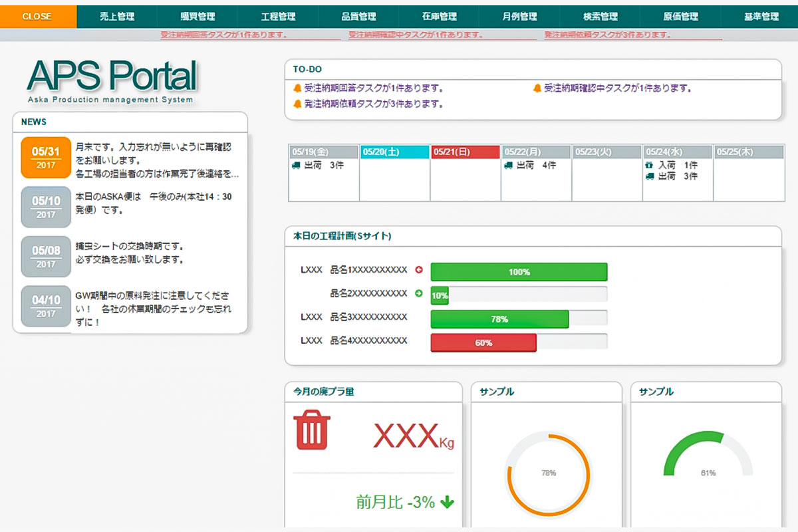Image resolution: width=798 pixels, height=532 pixels.
Task: Open the 検索管理 menu
Action: [x=600, y=17]
